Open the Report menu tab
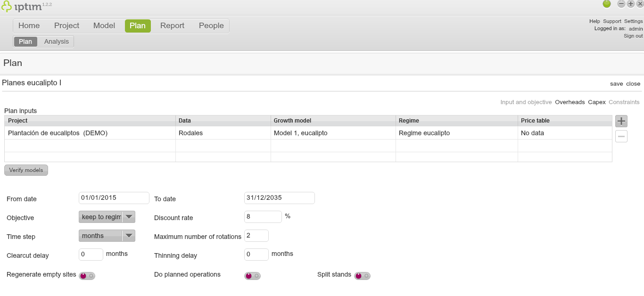Viewport: 644px width, 296px height. click(x=172, y=26)
